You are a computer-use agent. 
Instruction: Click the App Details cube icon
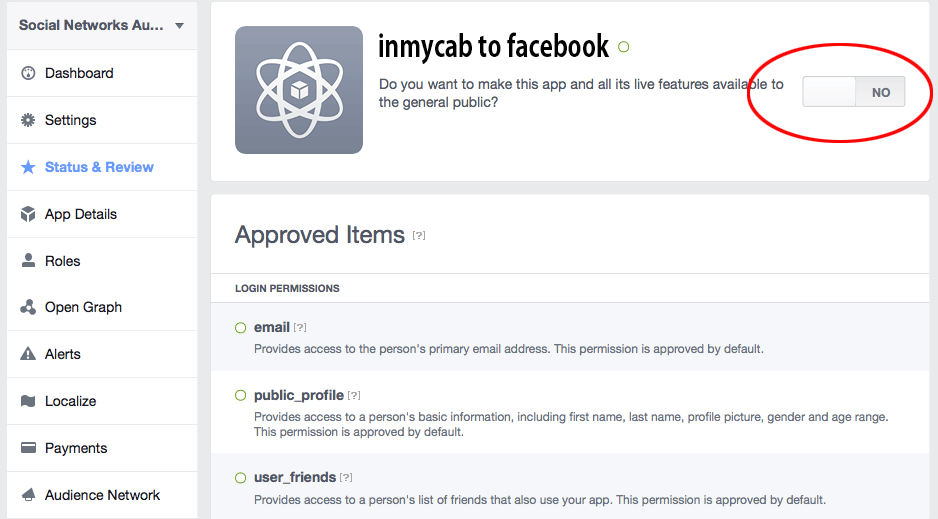pos(28,214)
